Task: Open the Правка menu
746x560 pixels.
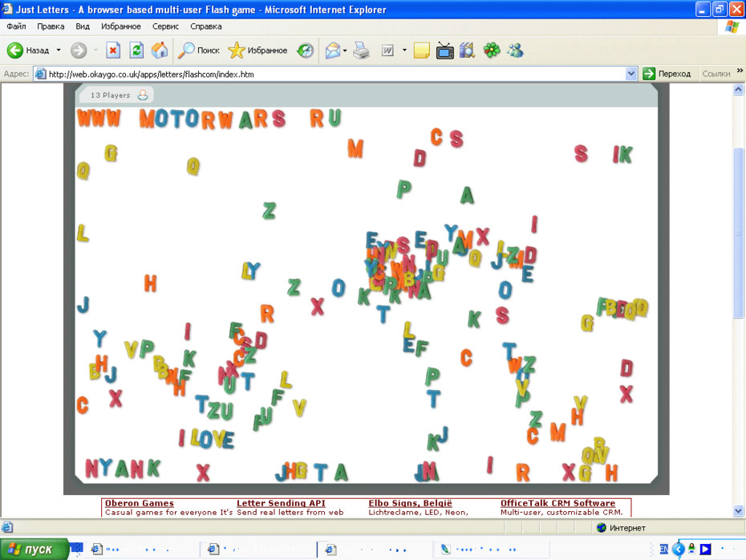Action: (51, 26)
